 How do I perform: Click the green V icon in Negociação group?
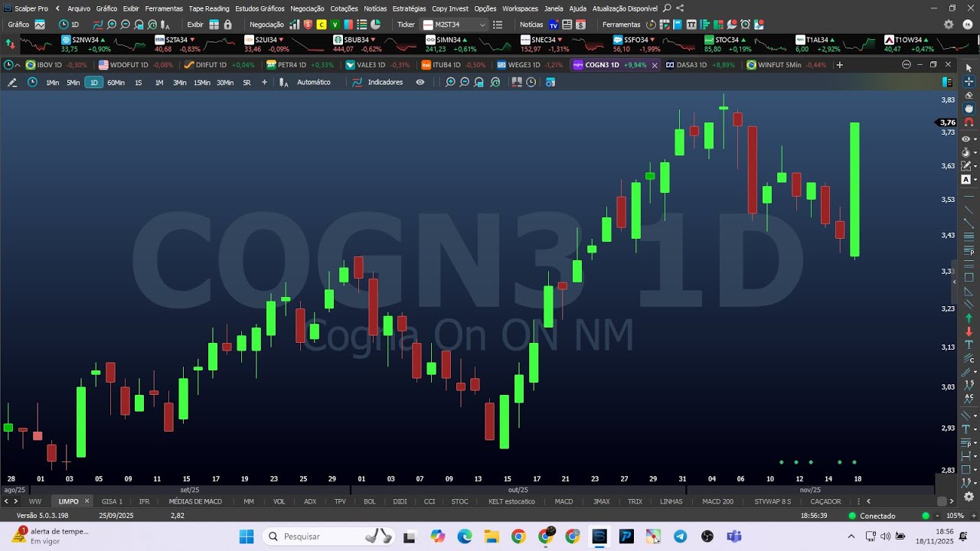pyautogui.click(x=335, y=24)
